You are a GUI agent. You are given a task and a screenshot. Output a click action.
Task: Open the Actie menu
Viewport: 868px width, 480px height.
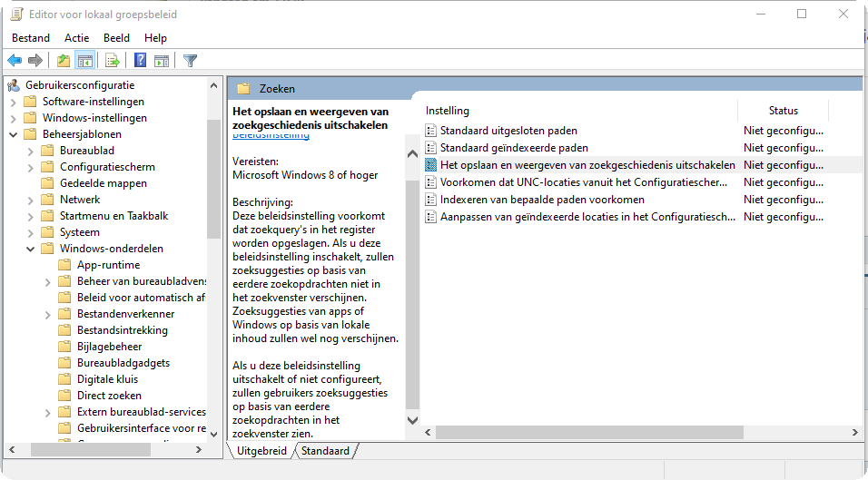coord(76,38)
